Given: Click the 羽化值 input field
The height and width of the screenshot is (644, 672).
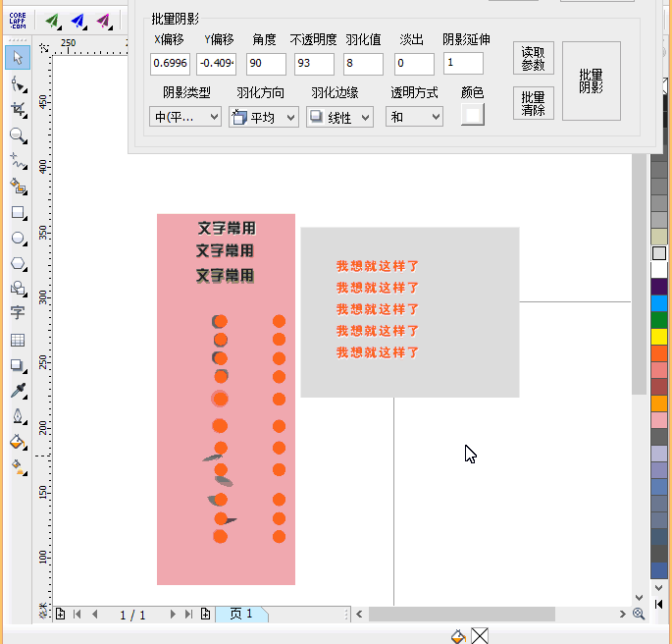Looking at the screenshot, I should point(363,64).
